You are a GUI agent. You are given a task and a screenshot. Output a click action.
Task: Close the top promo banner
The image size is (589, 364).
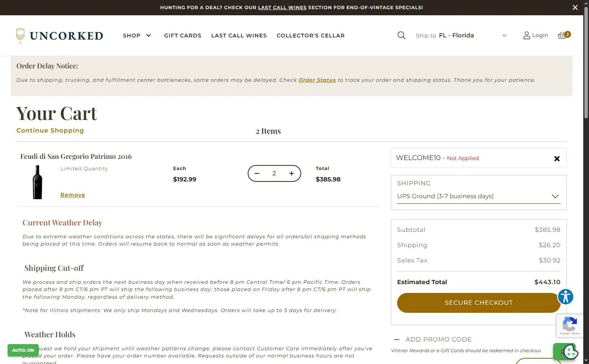575,8
